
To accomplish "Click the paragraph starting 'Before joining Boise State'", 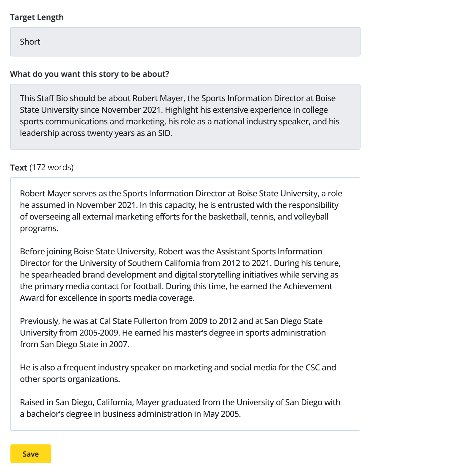I will pyautogui.click(x=180, y=275).
